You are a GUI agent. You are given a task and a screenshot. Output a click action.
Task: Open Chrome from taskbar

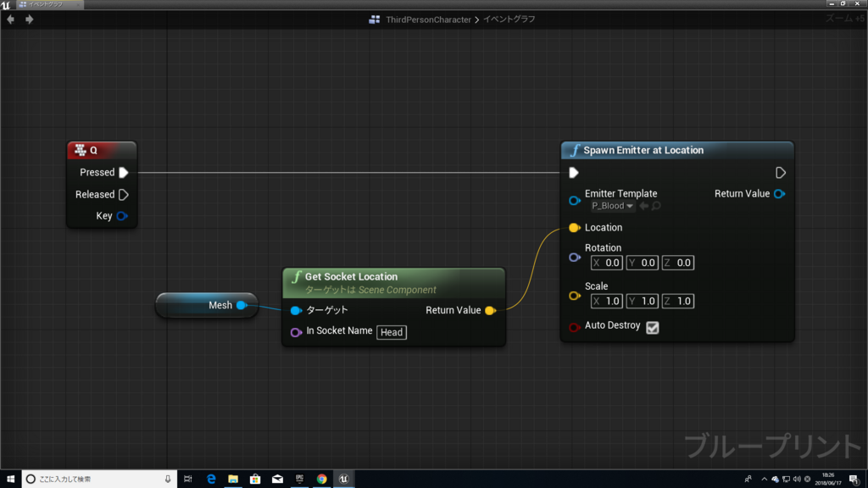click(321, 479)
